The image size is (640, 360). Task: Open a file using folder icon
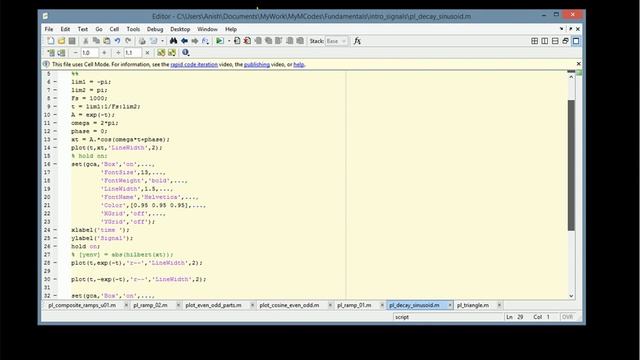[x=61, y=41]
